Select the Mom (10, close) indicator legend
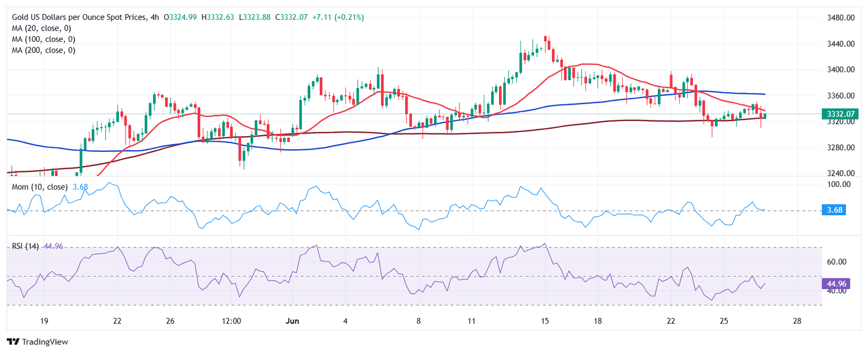Image resolution: width=868 pixels, height=353 pixels. click(40, 187)
